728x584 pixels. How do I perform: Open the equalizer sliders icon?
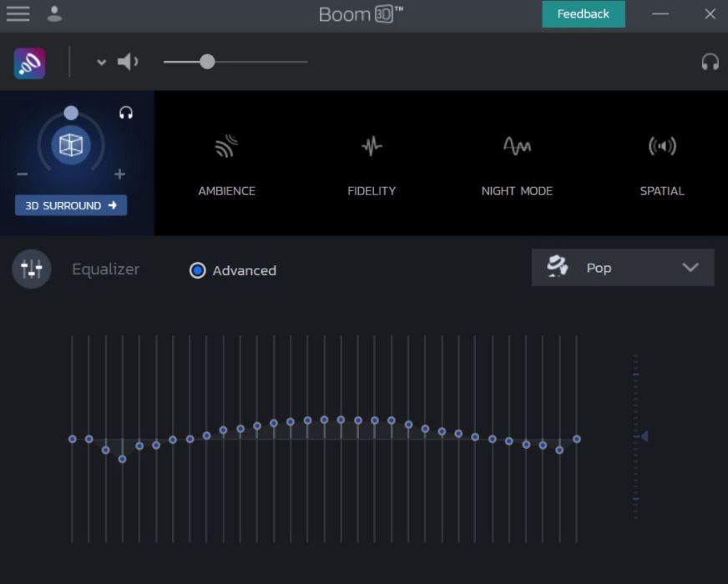pyautogui.click(x=32, y=269)
